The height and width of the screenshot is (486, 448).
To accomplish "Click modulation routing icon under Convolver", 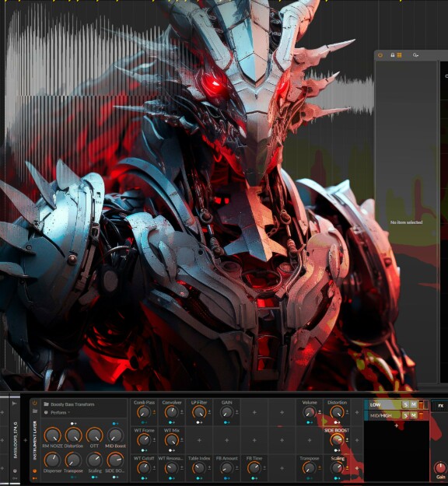I will tap(171, 422).
